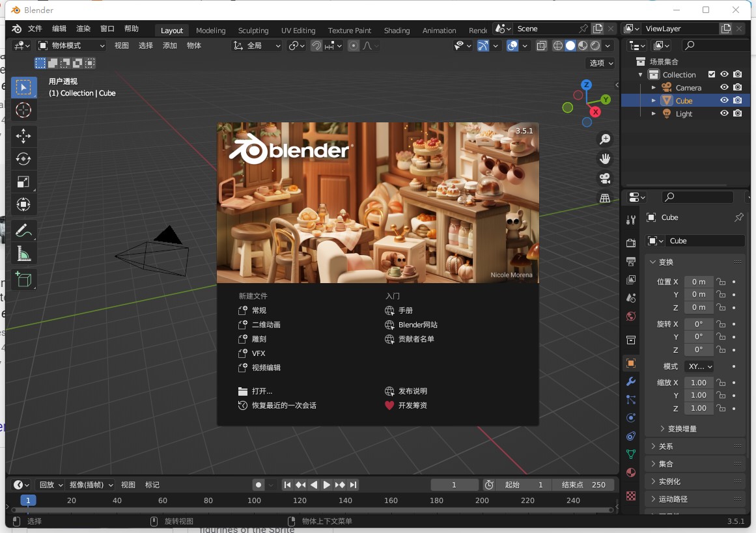Expand the Camera tree item
The width and height of the screenshot is (756, 533).
654,88
